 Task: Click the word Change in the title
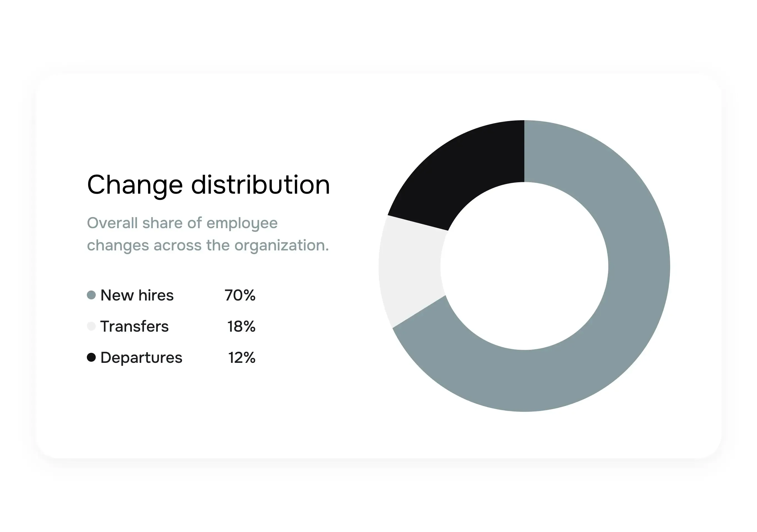135,185
